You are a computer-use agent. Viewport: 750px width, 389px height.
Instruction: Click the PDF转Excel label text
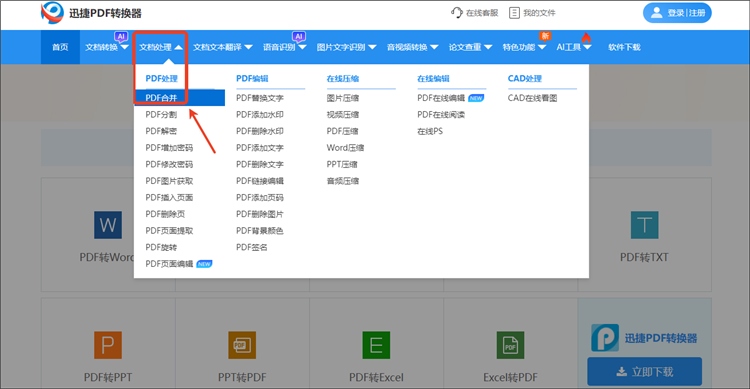376,378
